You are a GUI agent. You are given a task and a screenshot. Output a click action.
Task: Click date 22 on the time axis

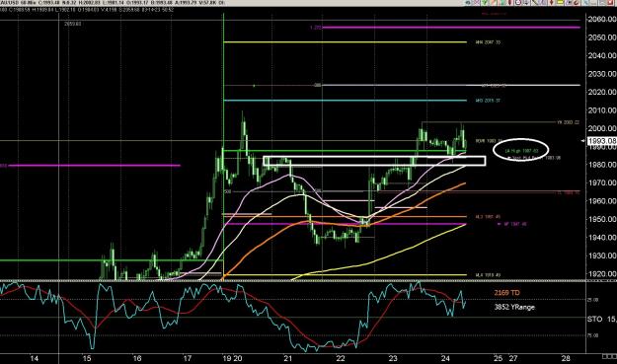341,358
